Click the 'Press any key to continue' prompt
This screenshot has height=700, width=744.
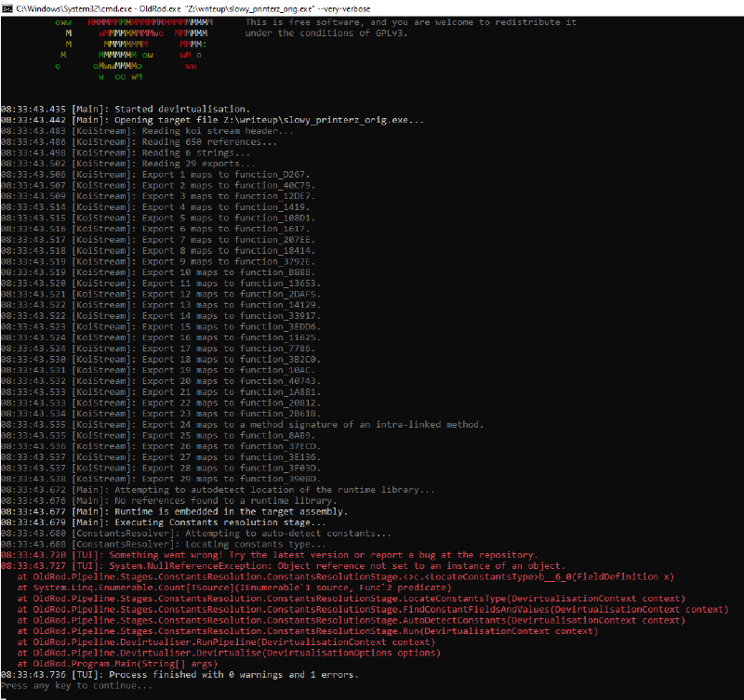(x=76, y=685)
